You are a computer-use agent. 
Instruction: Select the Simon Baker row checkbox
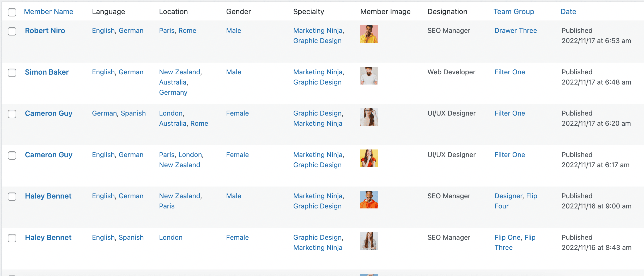coord(12,73)
